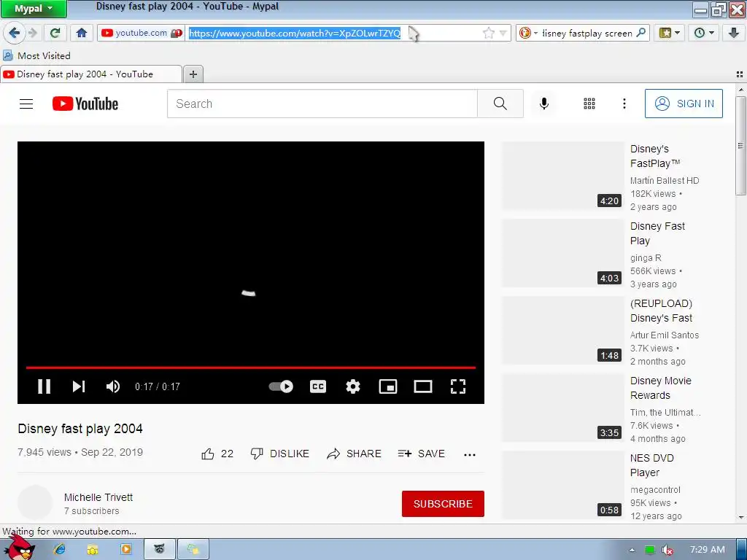Open the history clock dropdown
Screen dimensions: 747x560
[x=704, y=33]
